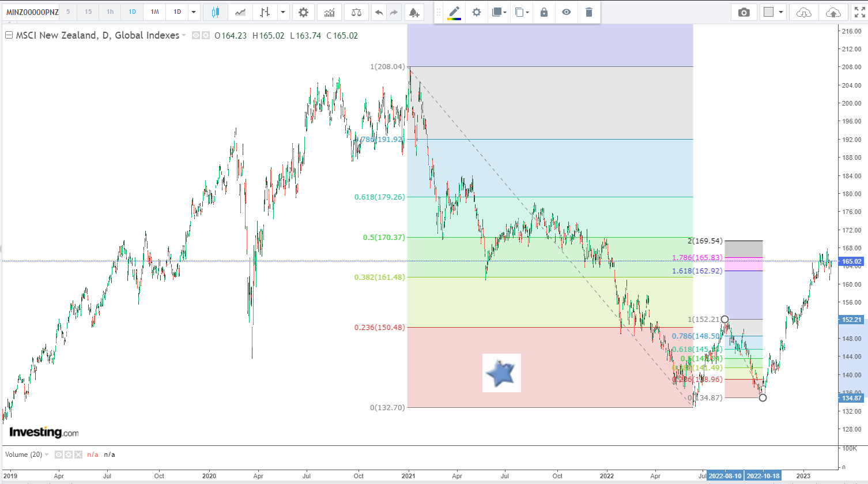Select the 5 minute interval
Screen dimensions: 868x484
pos(68,12)
